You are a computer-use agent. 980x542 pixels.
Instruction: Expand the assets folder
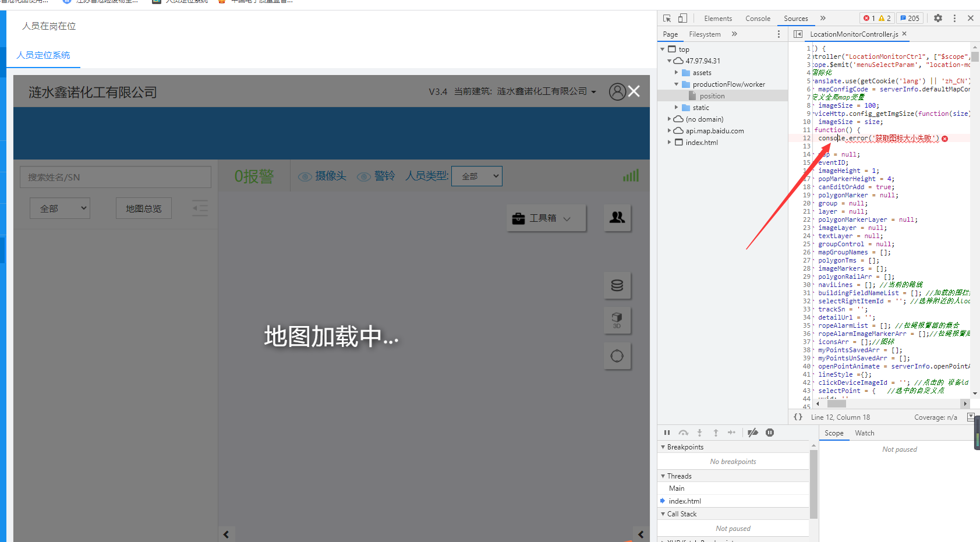coord(676,73)
